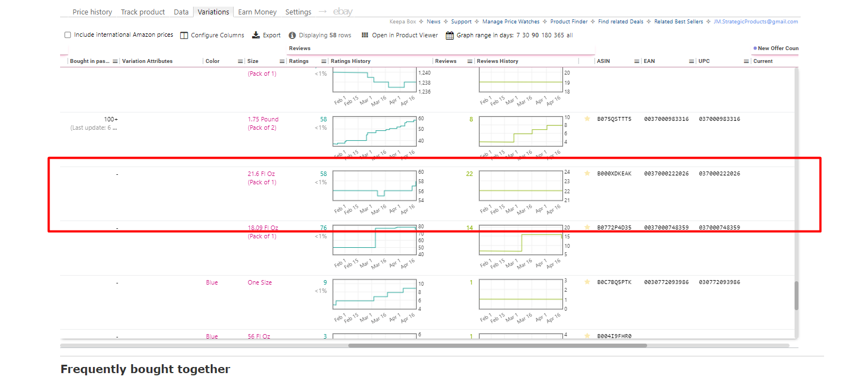The image size is (868, 377).
Task: Open the UPC column menu
Action: pyautogui.click(x=746, y=61)
